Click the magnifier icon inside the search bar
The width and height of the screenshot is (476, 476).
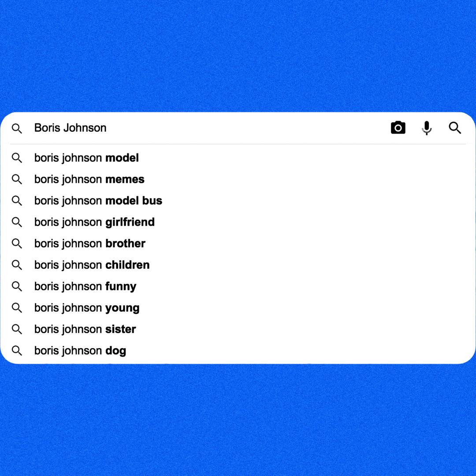(17, 129)
